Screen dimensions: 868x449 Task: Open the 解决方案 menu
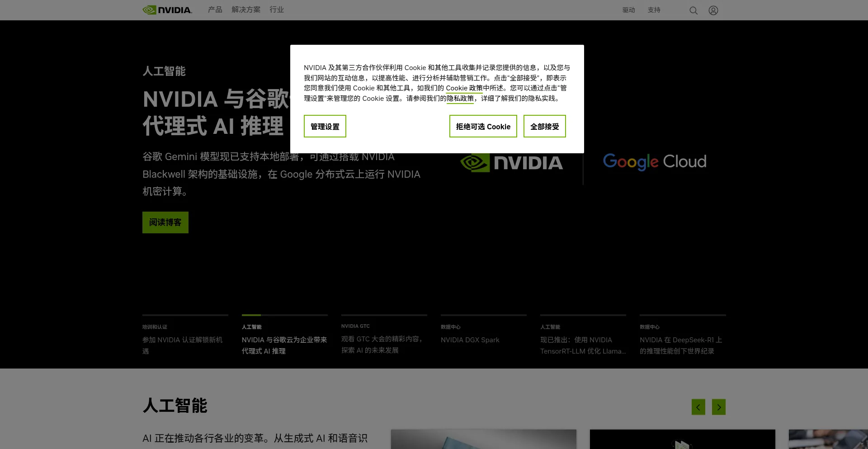(x=246, y=10)
